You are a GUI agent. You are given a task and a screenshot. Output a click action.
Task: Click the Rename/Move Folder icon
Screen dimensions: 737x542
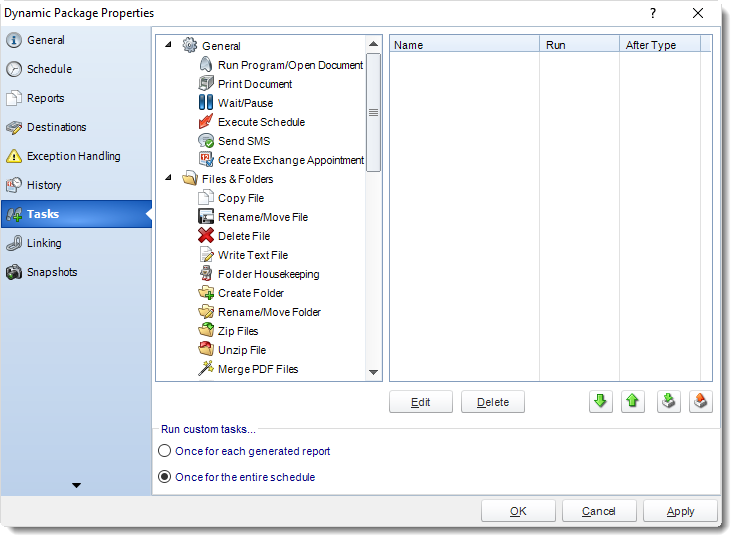206,312
